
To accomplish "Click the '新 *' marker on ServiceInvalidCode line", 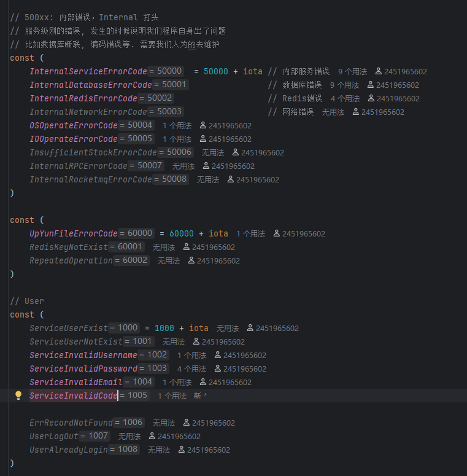I will pyautogui.click(x=200, y=396).
